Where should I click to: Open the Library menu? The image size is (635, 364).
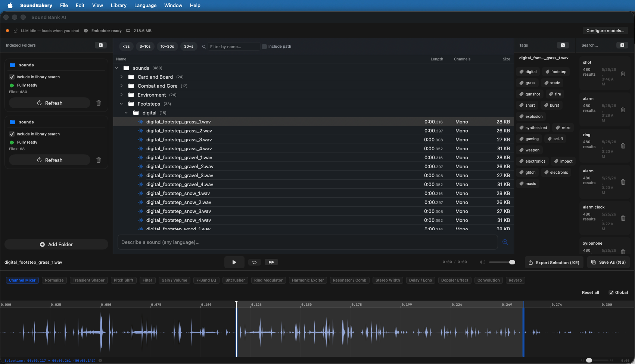click(118, 5)
